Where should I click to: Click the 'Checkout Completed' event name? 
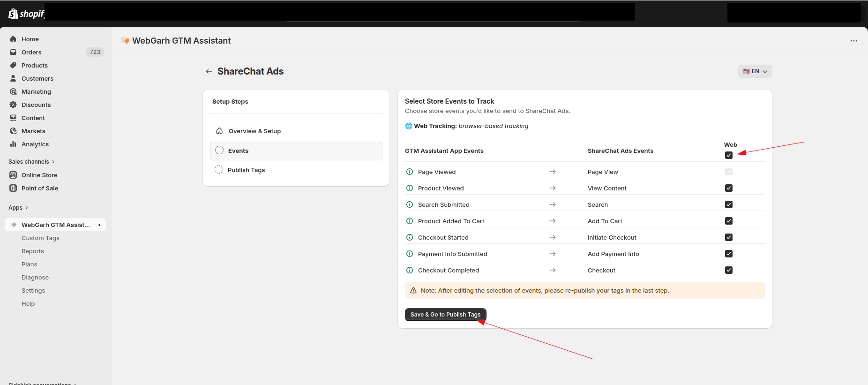[449, 271]
